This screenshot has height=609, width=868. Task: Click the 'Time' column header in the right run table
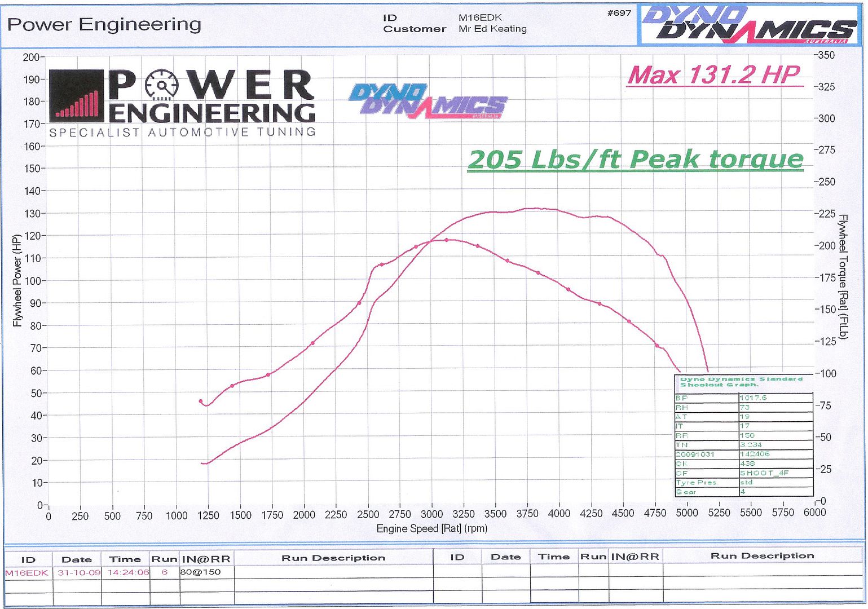[x=553, y=557]
